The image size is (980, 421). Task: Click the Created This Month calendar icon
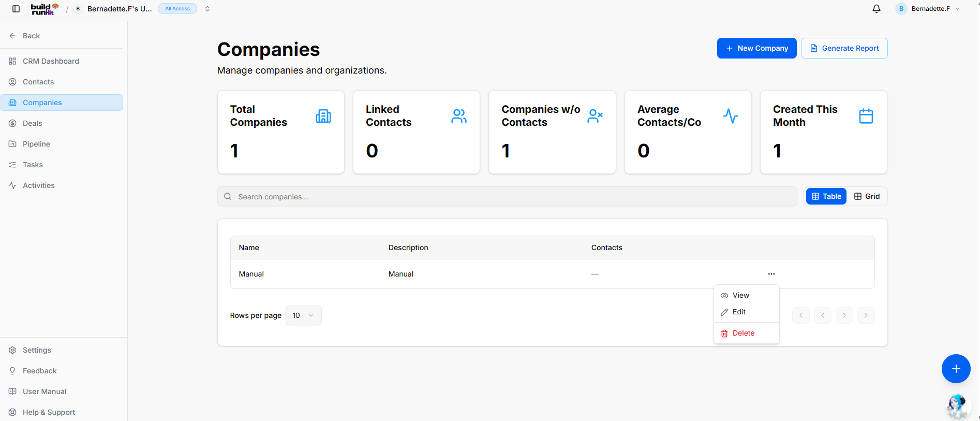(x=866, y=116)
